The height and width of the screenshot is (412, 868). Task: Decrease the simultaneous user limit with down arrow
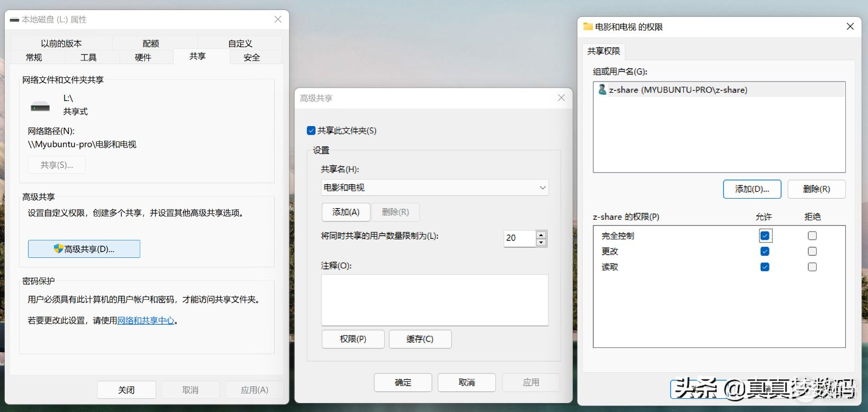541,243
